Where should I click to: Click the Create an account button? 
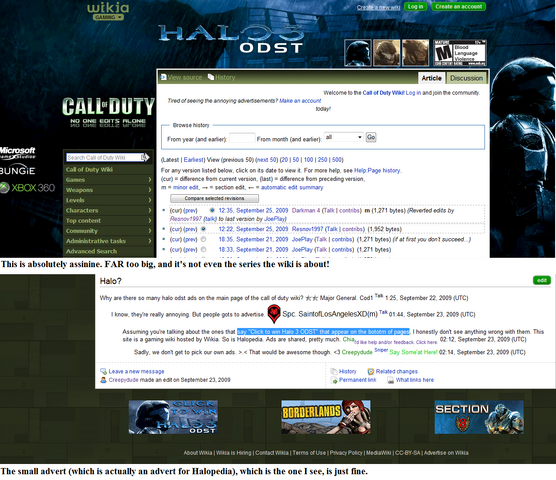(458, 6)
